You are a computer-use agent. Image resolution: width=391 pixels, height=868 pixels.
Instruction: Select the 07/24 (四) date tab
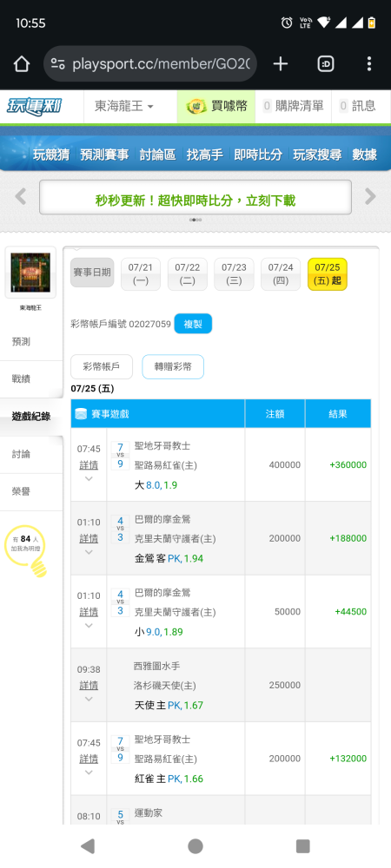[x=281, y=274]
